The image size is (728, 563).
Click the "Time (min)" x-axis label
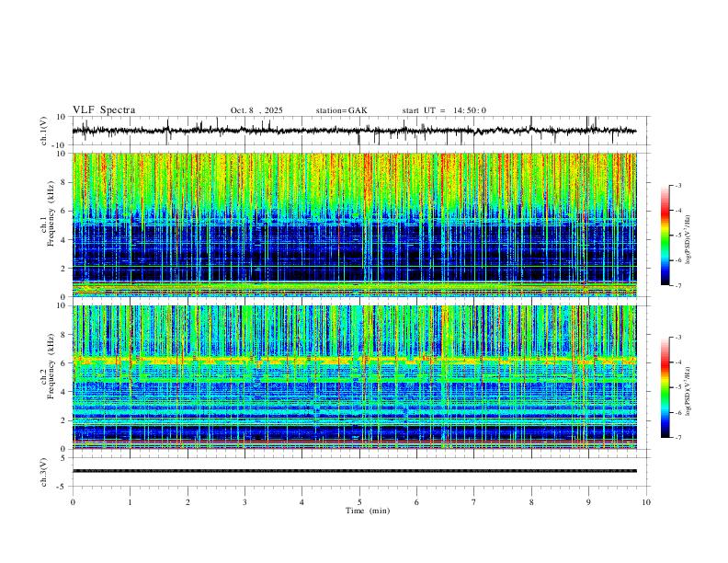[x=368, y=511]
